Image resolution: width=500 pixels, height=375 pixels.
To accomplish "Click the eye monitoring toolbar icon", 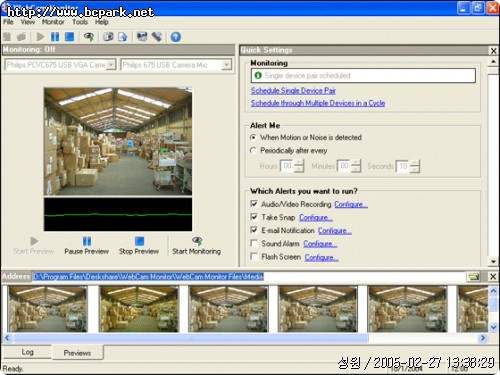I will coord(89,37).
